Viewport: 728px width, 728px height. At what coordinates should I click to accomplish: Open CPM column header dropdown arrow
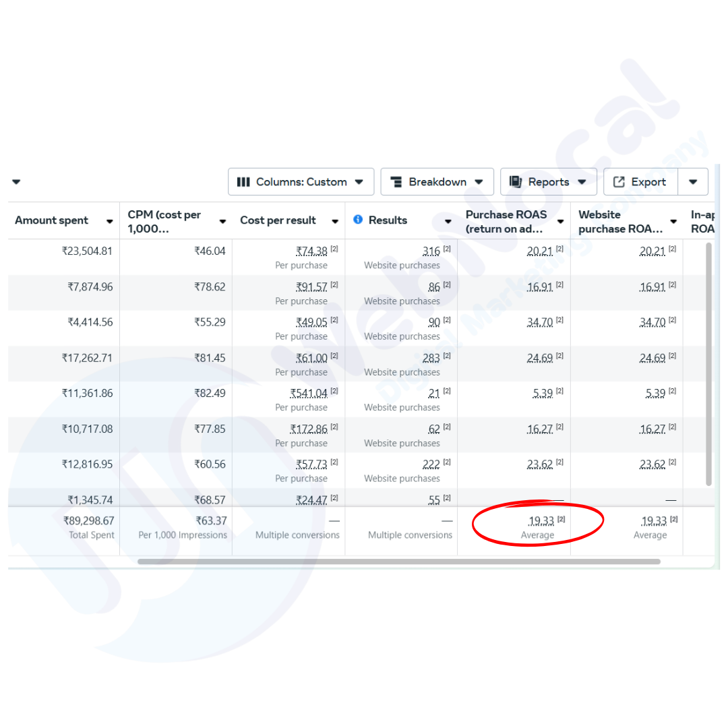(222, 221)
